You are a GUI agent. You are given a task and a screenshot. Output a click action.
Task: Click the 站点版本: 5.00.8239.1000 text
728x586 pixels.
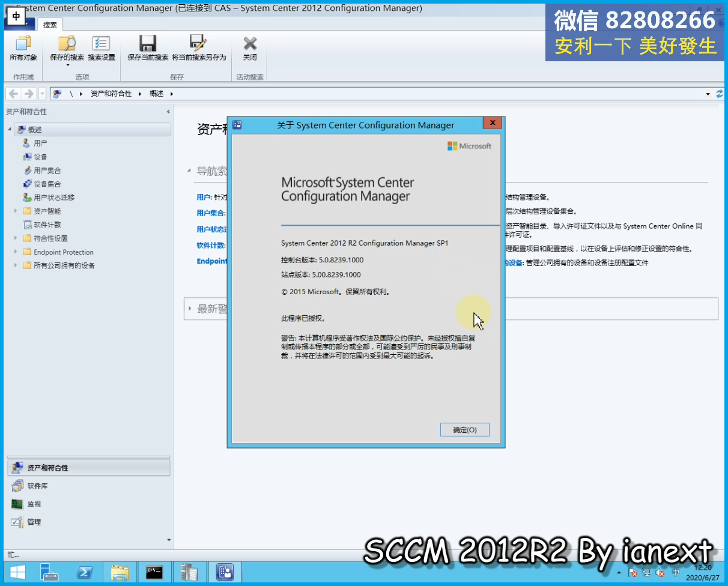(x=321, y=274)
